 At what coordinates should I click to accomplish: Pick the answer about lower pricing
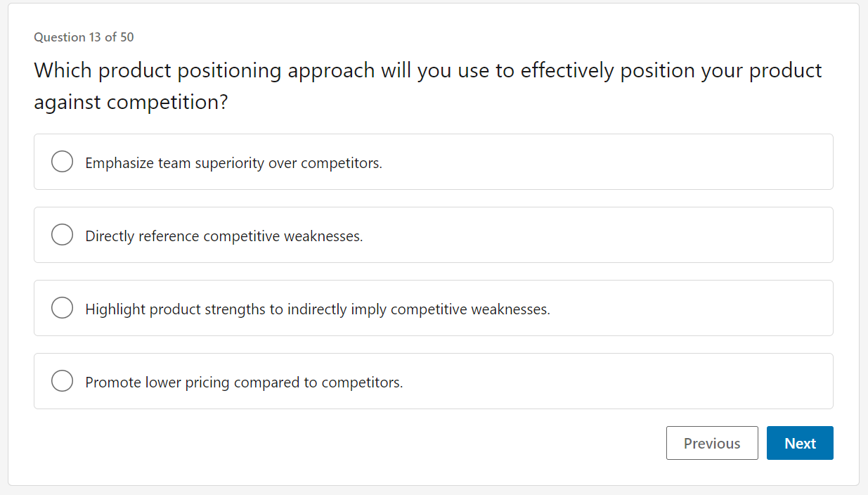[x=434, y=381]
